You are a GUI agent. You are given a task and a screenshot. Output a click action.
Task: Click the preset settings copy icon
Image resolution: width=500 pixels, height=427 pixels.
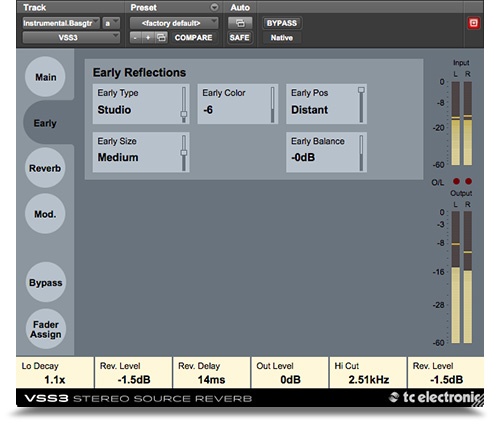161,37
